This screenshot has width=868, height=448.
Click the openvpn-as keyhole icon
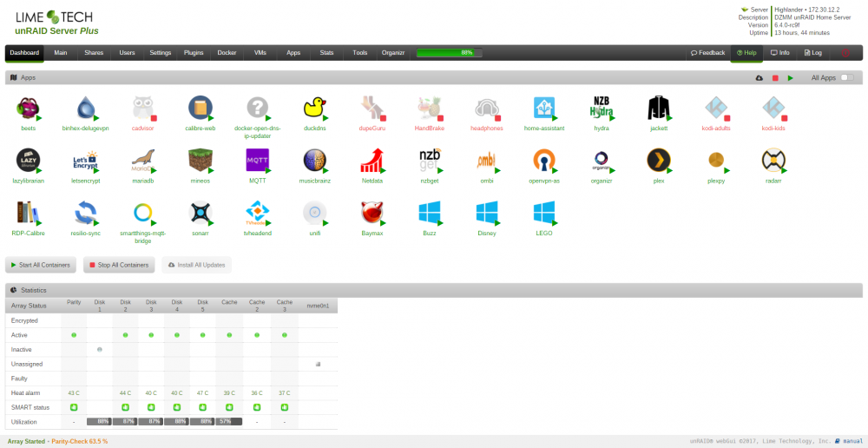544,160
